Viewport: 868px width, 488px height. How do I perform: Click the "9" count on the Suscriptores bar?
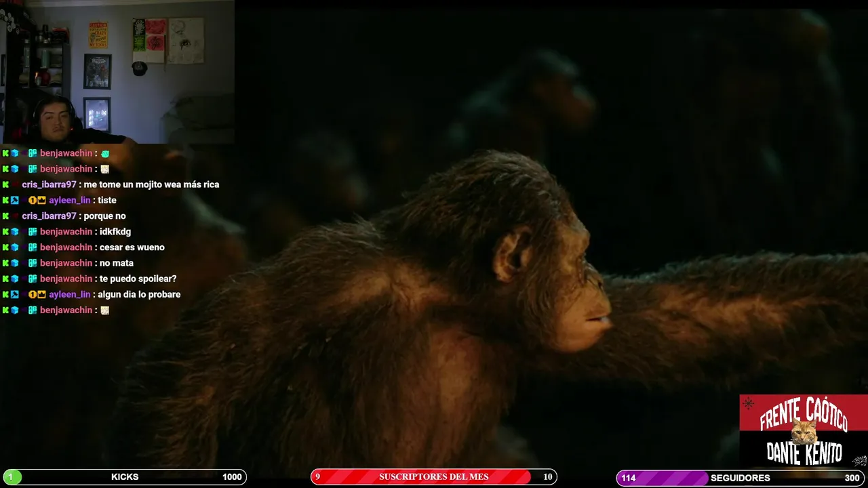point(317,477)
